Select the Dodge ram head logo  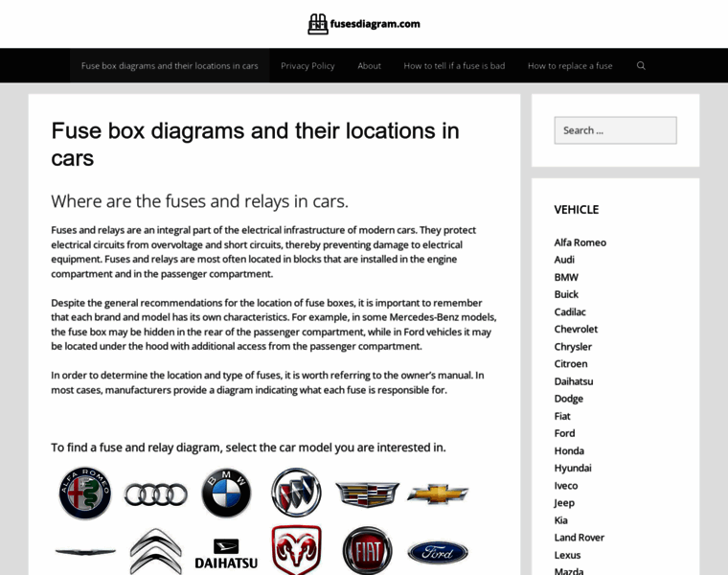point(296,550)
